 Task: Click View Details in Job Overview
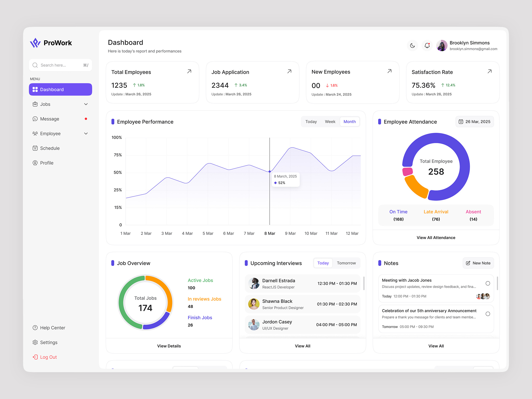169,346
